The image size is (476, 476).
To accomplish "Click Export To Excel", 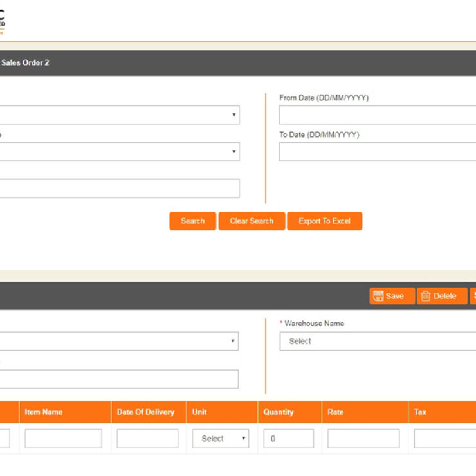I will 324,221.
